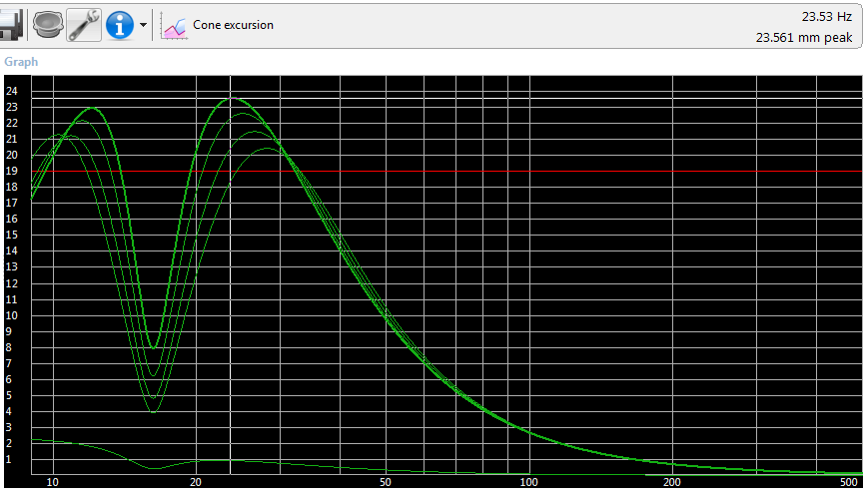Click the x-axis label 50
The height and width of the screenshot is (495, 868).
point(386,482)
